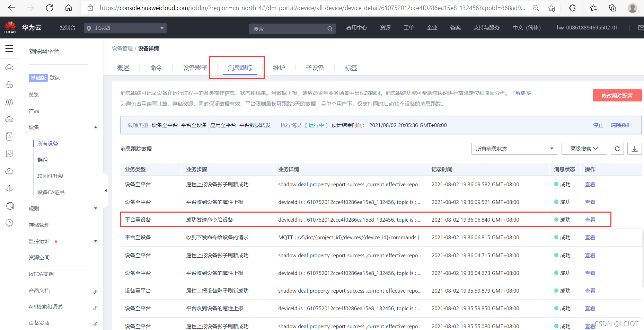Open API检索和调试 external link icon
This screenshot has height=330, width=644.
[x=95, y=308]
